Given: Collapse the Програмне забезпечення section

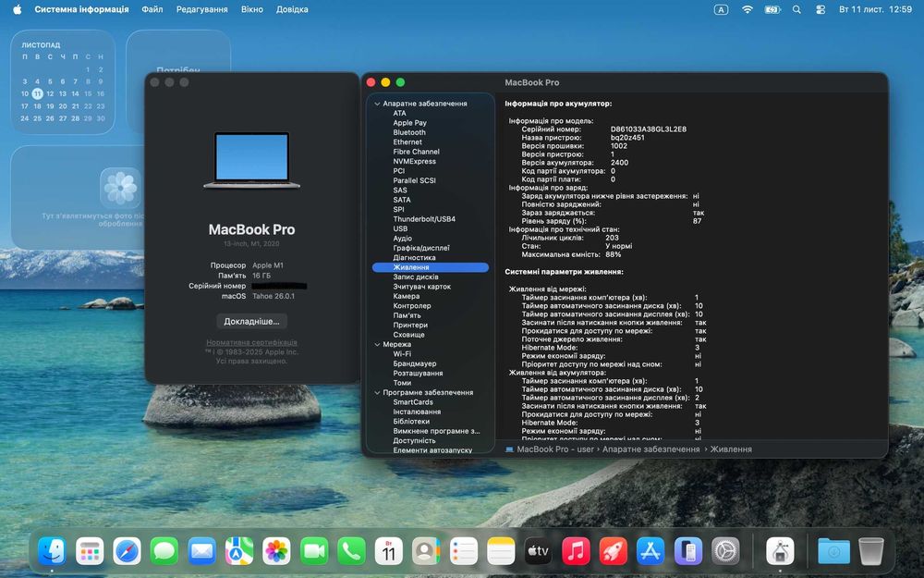Looking at the screenshot, I should click(377, 393).
